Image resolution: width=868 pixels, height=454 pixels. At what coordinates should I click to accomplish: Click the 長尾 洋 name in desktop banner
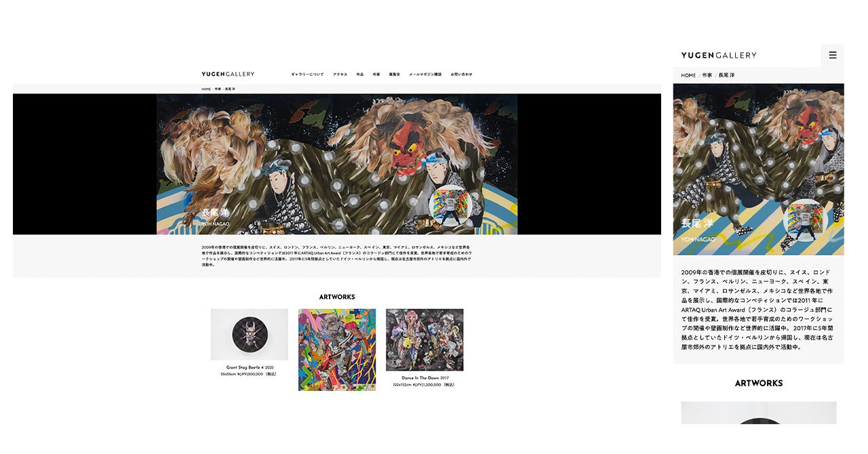point(216,213)
